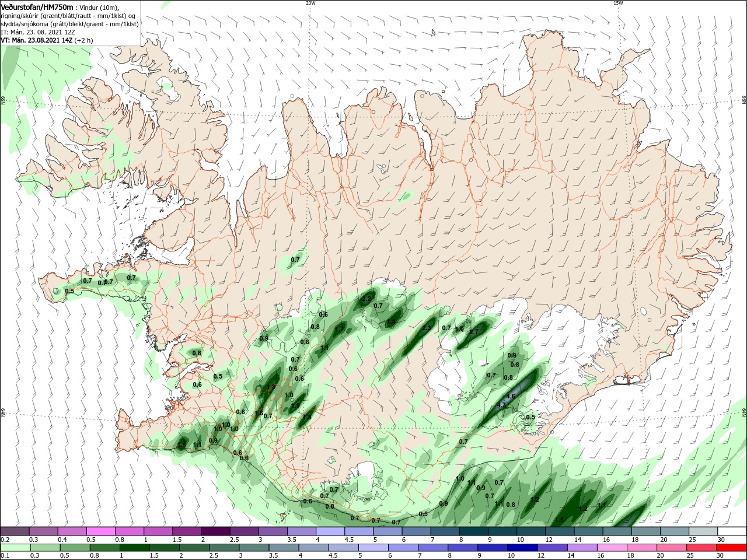Click the darkest purple swatch labeled 2 in top legend row

click(215, 531)
